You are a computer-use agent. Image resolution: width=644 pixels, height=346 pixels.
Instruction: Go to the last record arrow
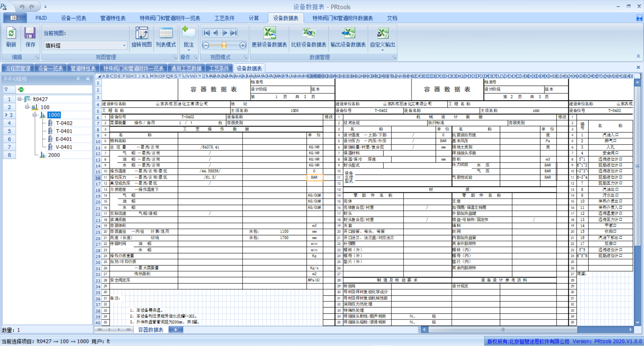click(x=234, y=33)
